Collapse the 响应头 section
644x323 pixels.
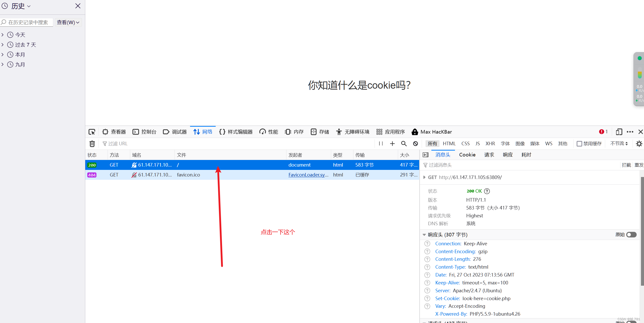click(424, 235)
